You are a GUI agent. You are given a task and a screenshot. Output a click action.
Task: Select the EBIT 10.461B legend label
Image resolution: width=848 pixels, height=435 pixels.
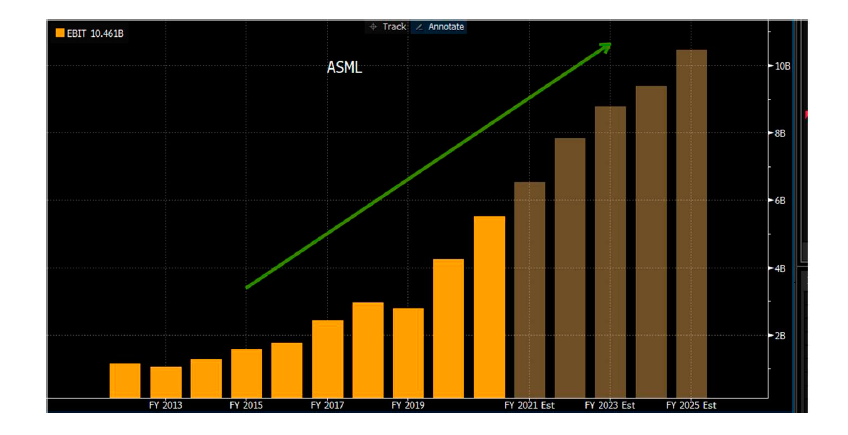[95, 33]
